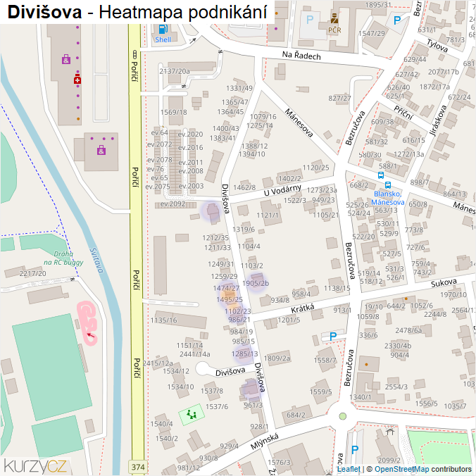Click house number 1340/1

coord(361,397)
